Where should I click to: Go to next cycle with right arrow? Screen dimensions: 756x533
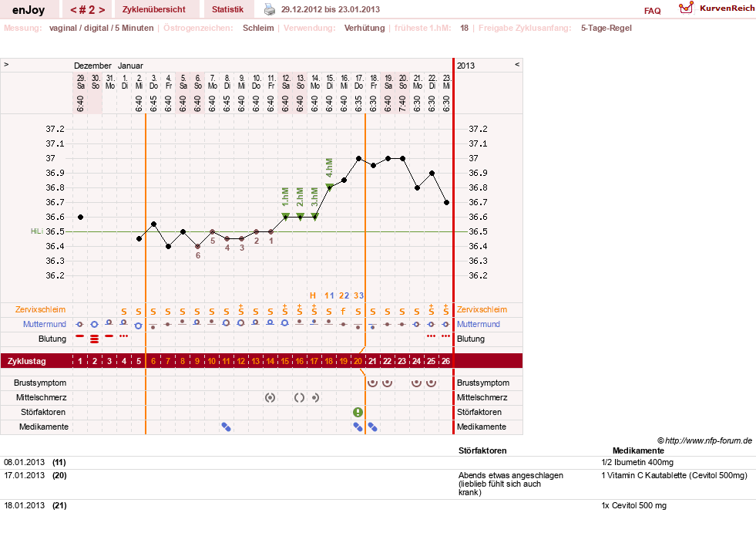tap(102, 10)
